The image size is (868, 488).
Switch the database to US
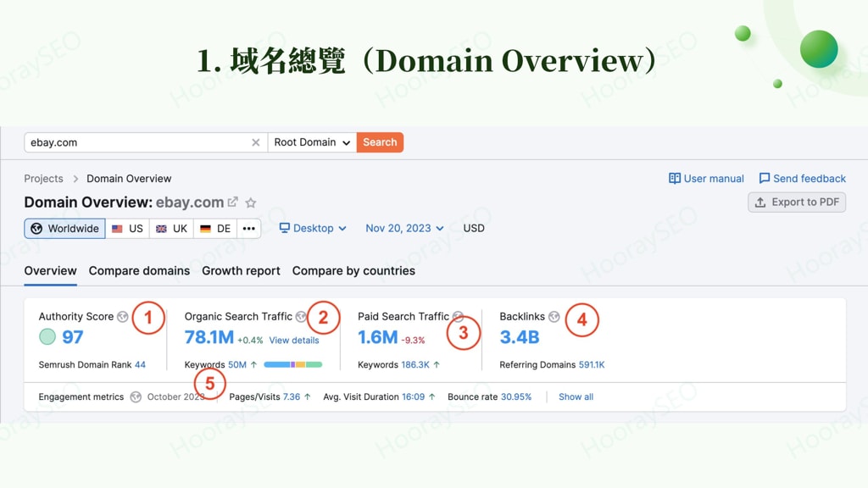tap(126, 228)
